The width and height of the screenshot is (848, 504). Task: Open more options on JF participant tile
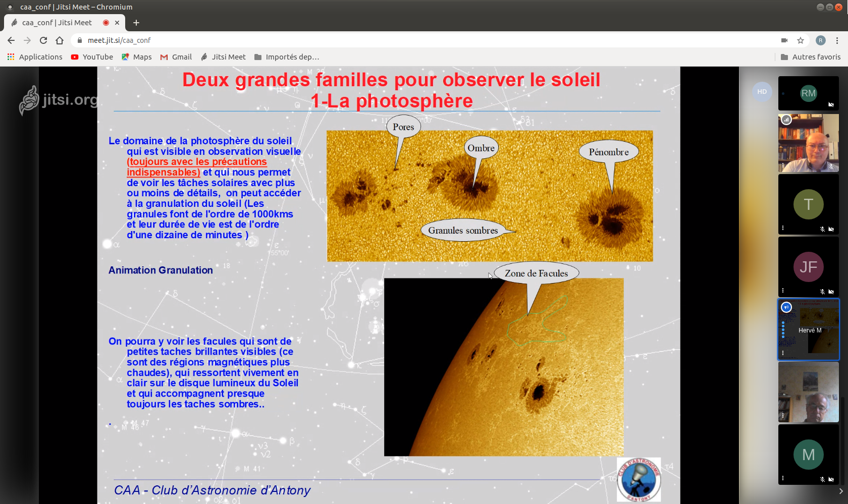(783, 291)
